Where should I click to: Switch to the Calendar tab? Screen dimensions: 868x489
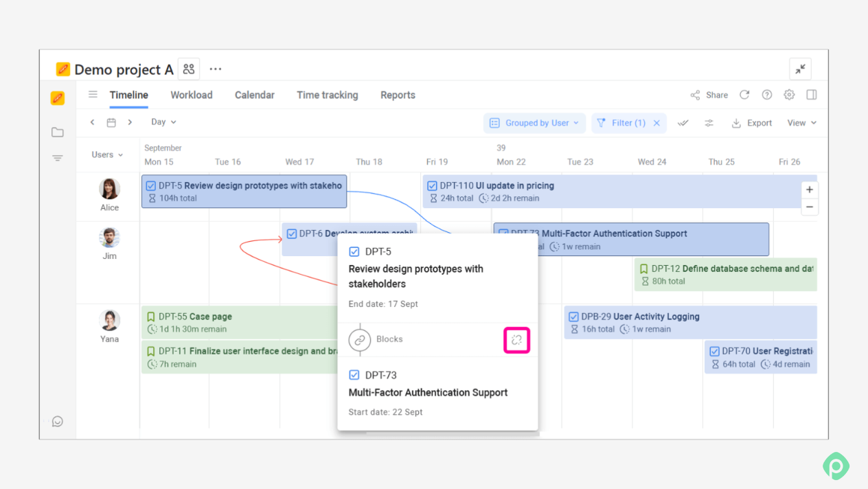[255, 95]
